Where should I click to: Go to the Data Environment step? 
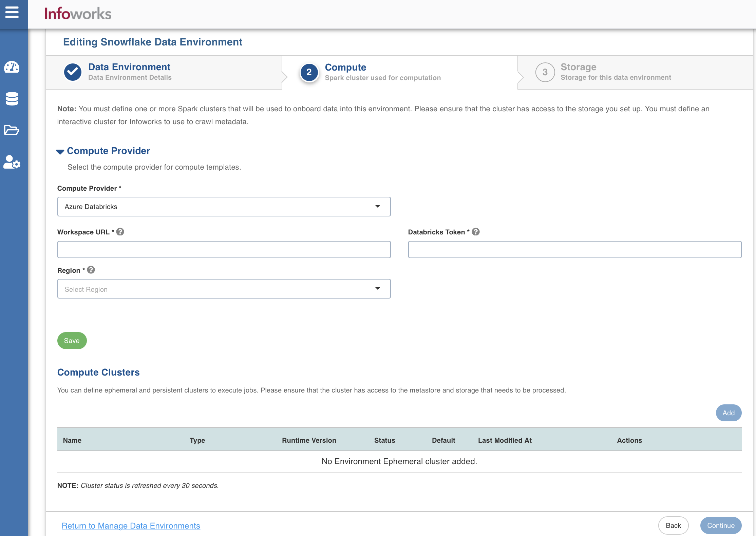[164, 72]
